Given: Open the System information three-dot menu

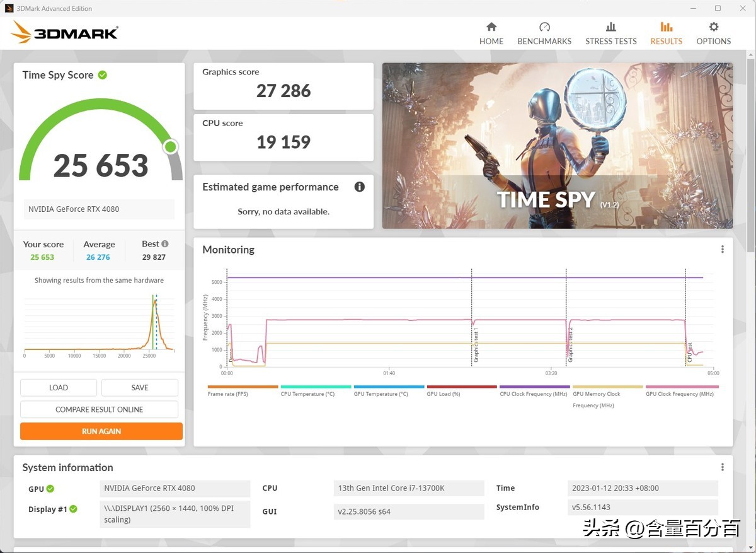Looking at the screenshot, I should (723, 467).
